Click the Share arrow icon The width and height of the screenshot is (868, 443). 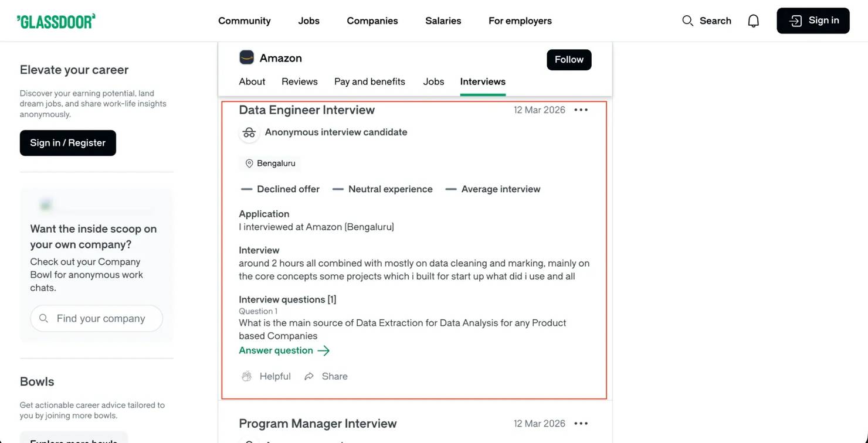tap(309, 376)
